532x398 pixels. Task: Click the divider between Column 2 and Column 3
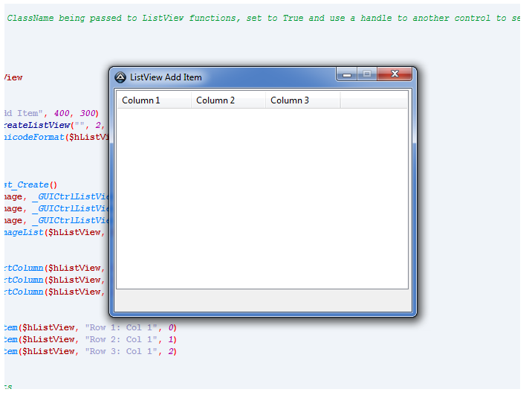(x=265, y=100)
